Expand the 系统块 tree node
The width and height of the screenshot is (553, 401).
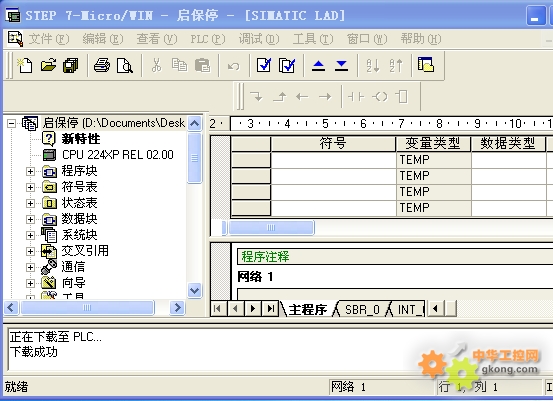[x=30, y=235]
